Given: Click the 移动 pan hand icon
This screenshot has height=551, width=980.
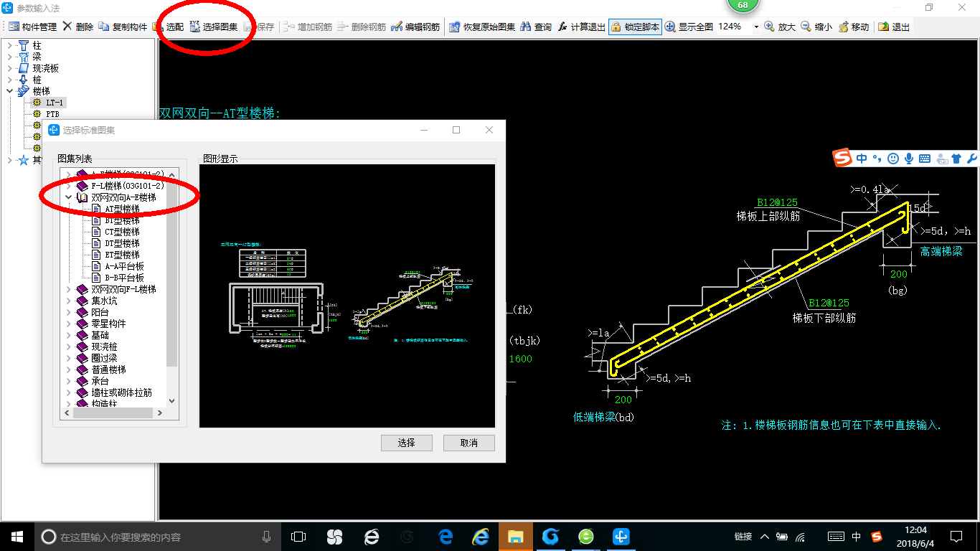Looking at the screenshot, I should (x=842, y=27).
